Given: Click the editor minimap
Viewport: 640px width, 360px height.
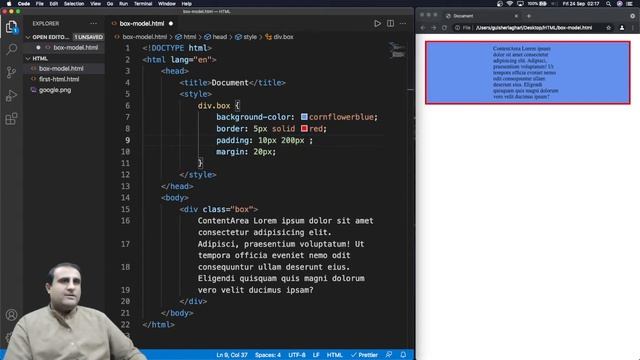Looking at the screenshot, I should (397, 50).
